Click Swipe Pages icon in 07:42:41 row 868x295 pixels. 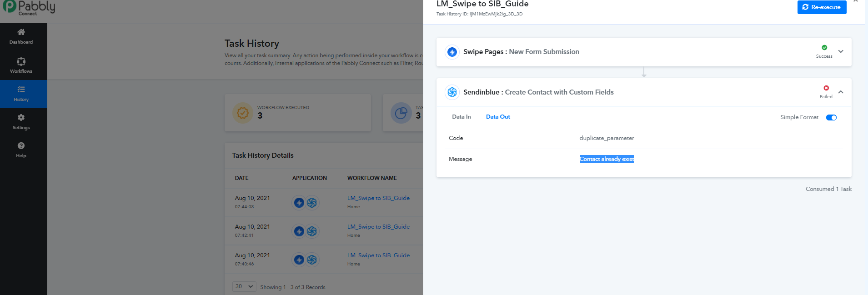[x=299, y=231]
